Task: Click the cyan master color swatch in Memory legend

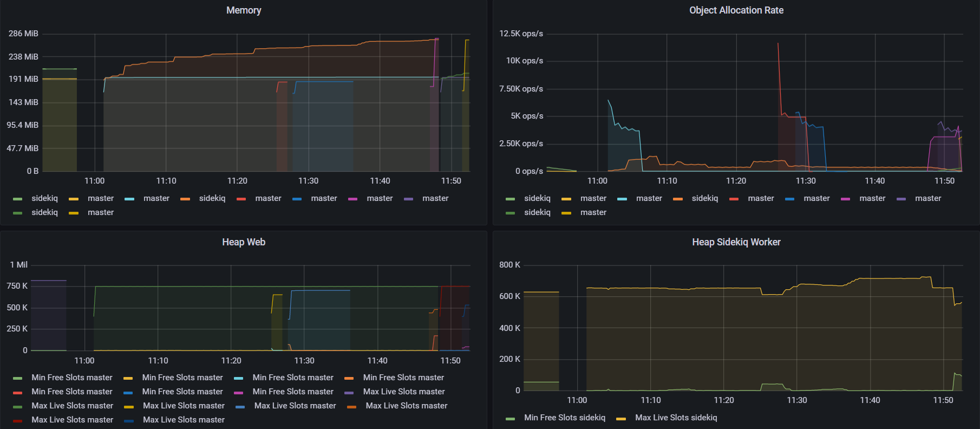Action: point(129,199)
